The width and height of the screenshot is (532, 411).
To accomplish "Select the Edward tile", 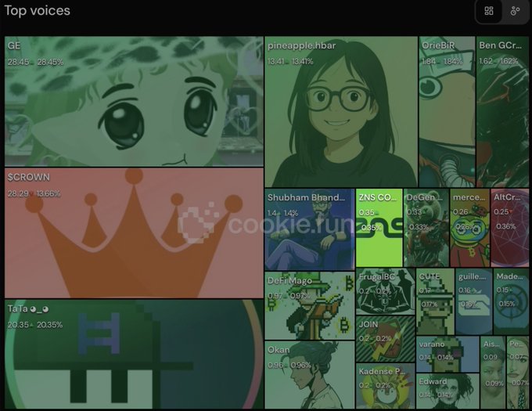I will [448, 391].
